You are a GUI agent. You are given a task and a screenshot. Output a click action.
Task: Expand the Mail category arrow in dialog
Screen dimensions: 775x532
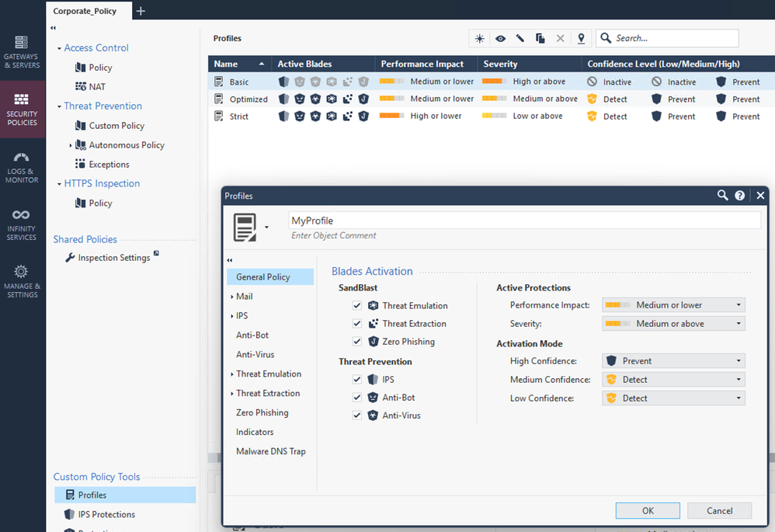coord(232,297)
